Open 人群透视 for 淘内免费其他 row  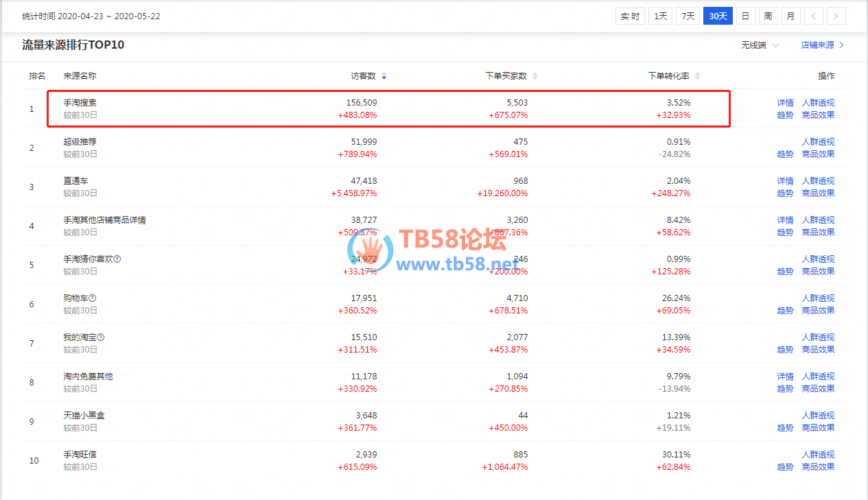point(818,377)
